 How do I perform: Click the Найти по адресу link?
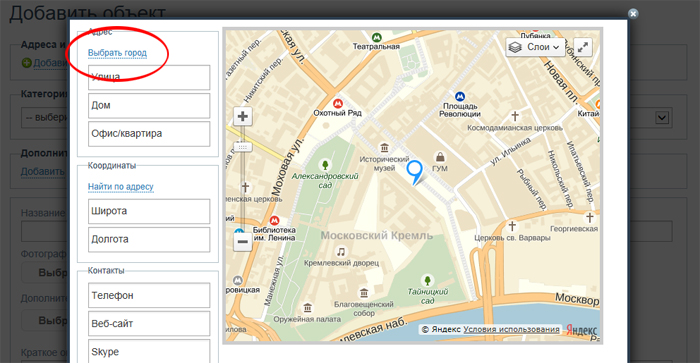coord(121,187)
